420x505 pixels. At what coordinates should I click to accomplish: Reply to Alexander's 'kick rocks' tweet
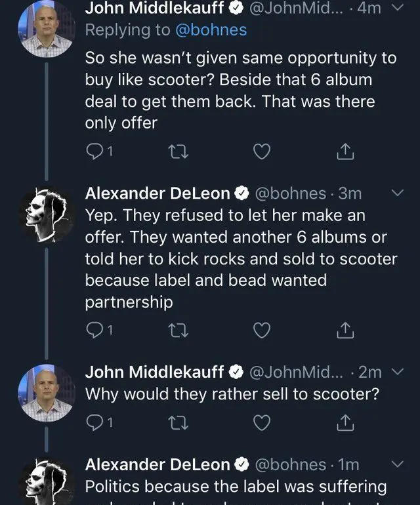click(x=95, y=331)
